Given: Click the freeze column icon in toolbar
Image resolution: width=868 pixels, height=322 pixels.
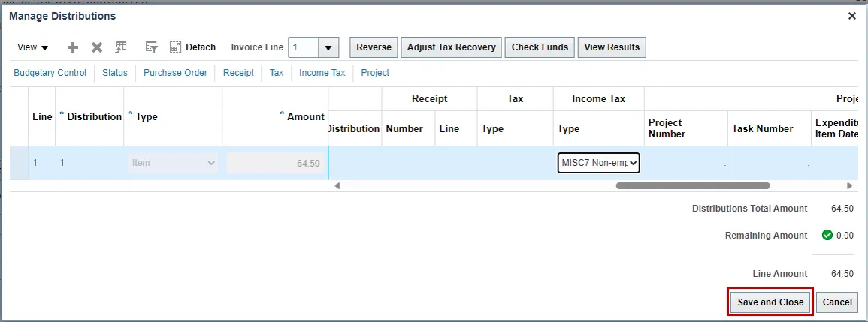Looking at the screenshot, I should (121, 47).
